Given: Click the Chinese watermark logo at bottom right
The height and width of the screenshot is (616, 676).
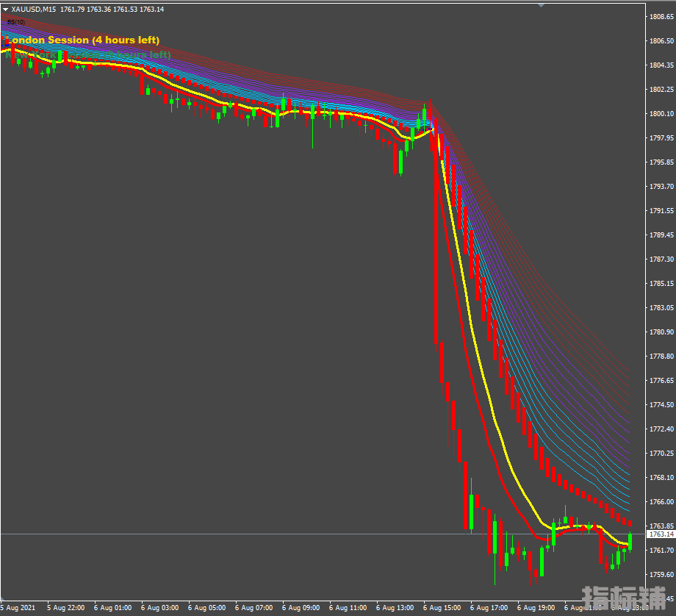Looking at the screenshot, I should [623, 598].
